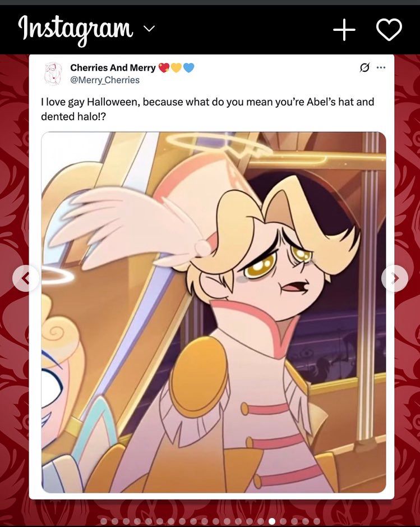This screenshot has height=527, width=420.
Task: Select the last carousel indicator dot
Action: tap(317, 521)
